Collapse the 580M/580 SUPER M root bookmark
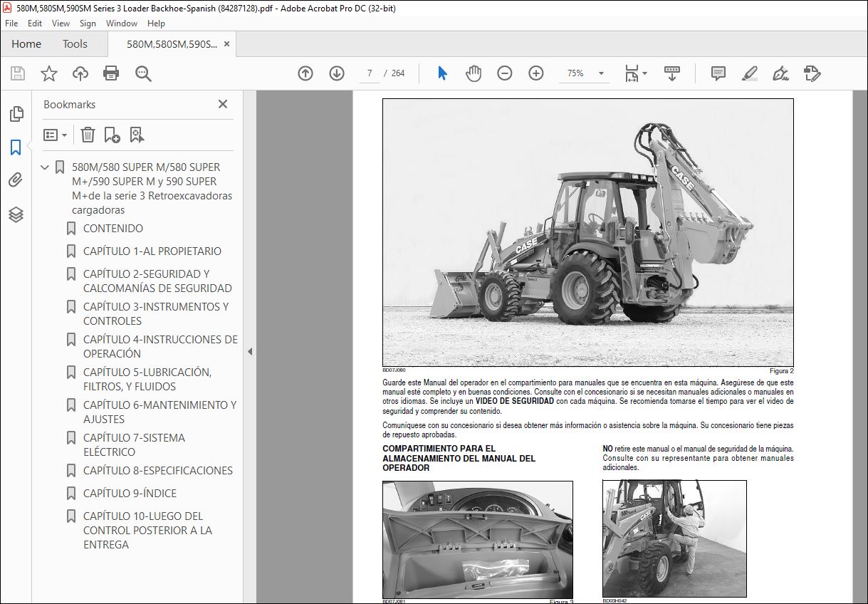 (x=45, y=167)
